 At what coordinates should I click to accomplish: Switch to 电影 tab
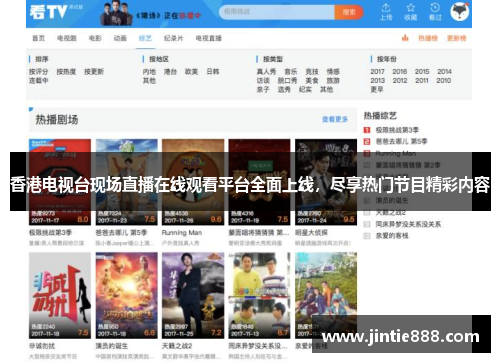coord(95,38)
